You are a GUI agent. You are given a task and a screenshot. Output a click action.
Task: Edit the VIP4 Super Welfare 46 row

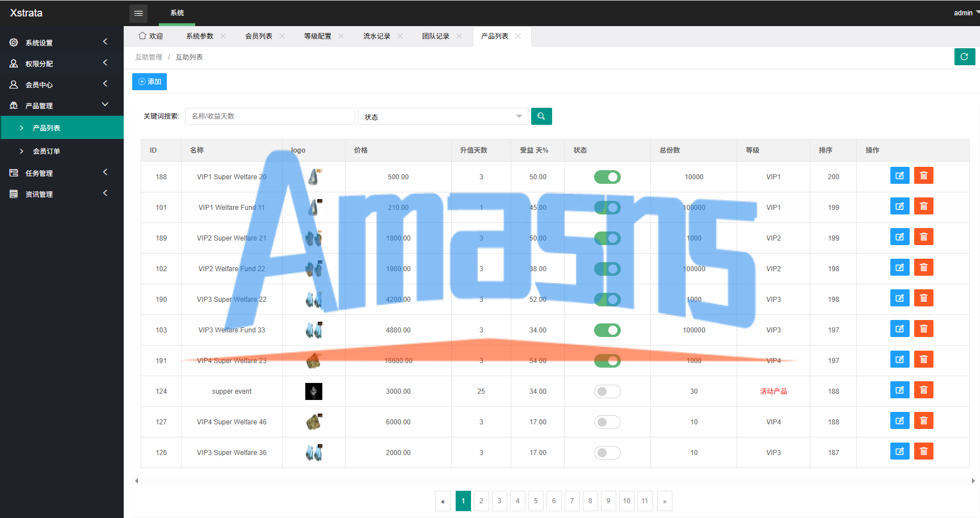[x=900, y=421]
